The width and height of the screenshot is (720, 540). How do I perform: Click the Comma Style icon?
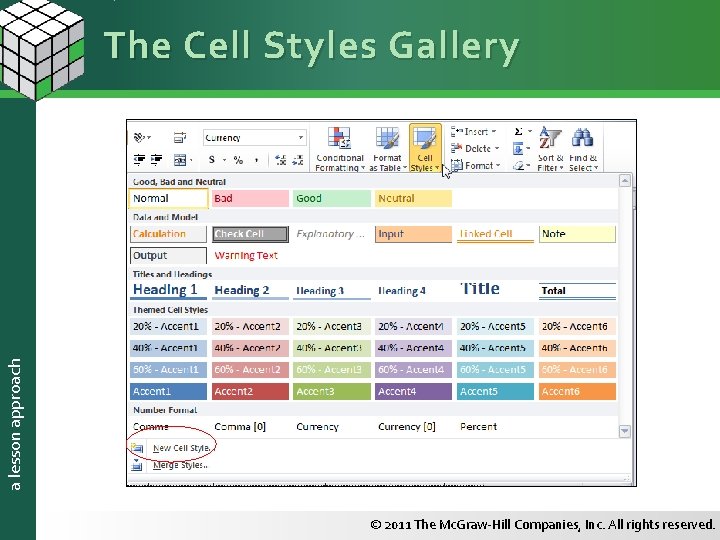pyautogui.click(x=256, y=160)
